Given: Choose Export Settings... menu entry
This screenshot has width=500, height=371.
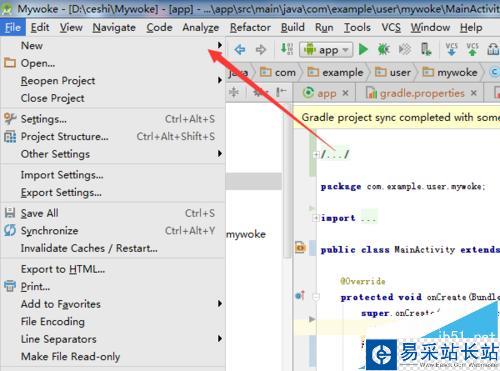Looking at the screenshot, I should (113, 192).
